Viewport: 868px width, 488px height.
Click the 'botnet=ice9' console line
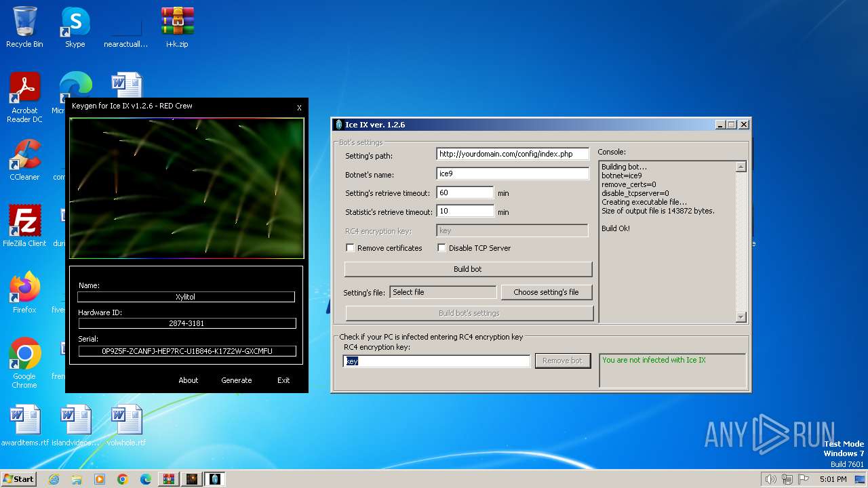click(x=622, y=176)
